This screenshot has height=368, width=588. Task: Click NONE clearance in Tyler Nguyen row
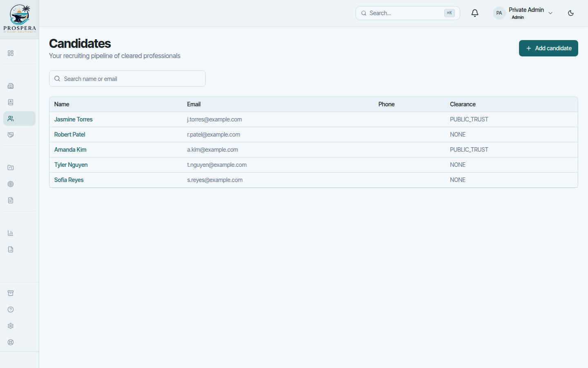[458, 165]
